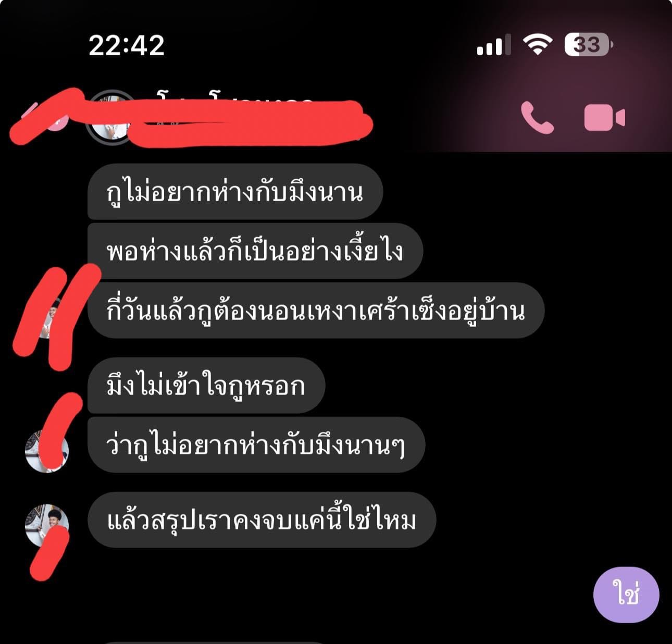Tap the back arrow behind the red scribble
672x644 pixels.
pyautogui.click(x=31, y=112)
